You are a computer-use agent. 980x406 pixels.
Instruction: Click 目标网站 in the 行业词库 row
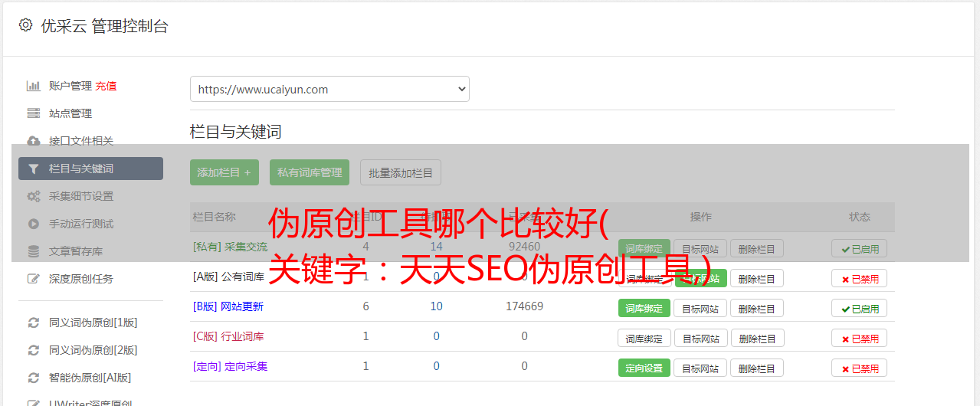700,338
